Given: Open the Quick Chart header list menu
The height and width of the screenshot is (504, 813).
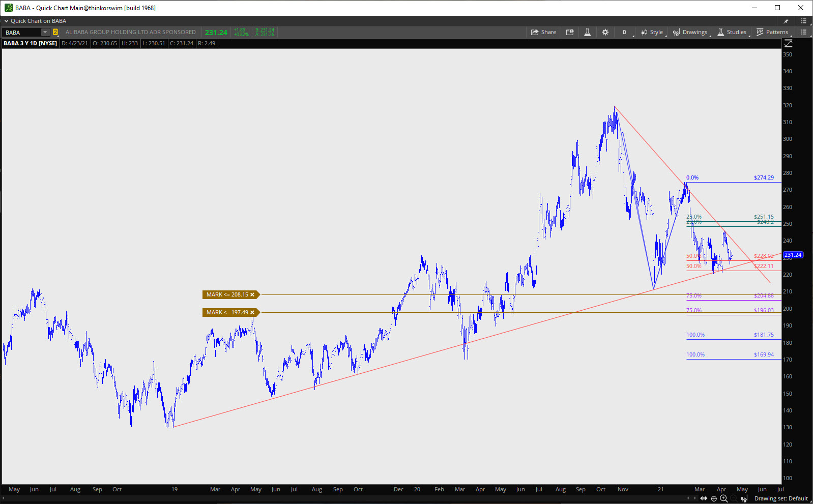Looking at the screenshot, I should click(804, 21).
